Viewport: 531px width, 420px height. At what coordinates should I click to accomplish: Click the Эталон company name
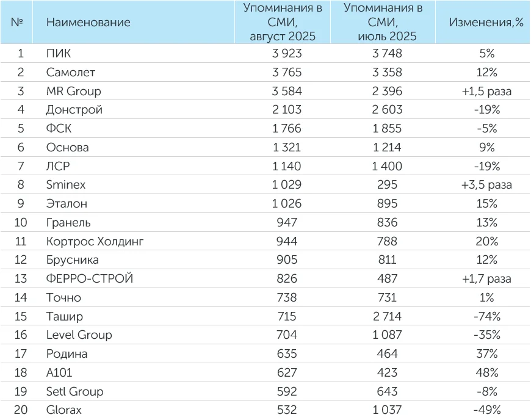pos(67,204)
